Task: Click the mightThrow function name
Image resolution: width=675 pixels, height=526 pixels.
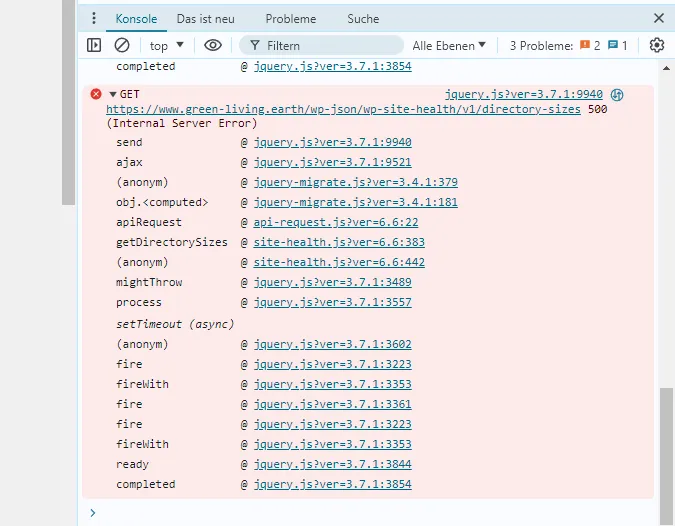Action: coord(149,282)
